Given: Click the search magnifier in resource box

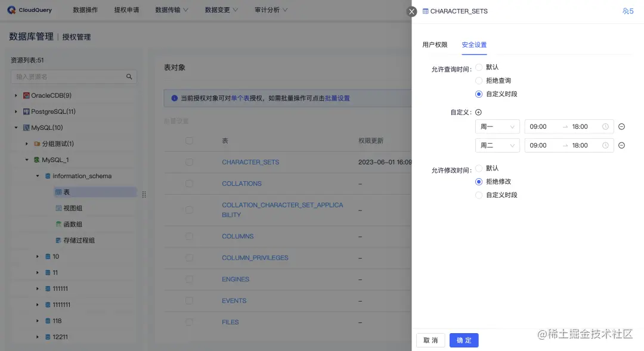Looking at the screenshot, I should coord(129,77).
